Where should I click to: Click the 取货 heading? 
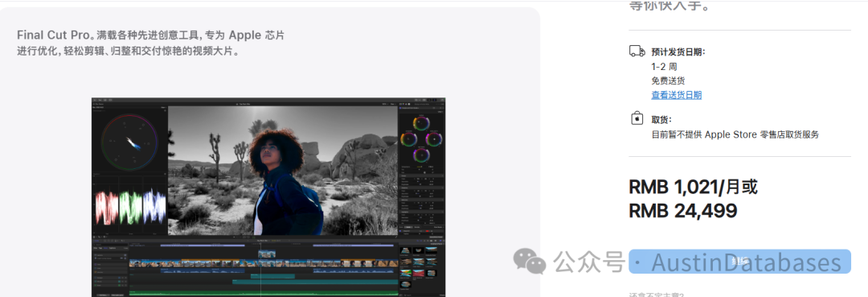661,119
